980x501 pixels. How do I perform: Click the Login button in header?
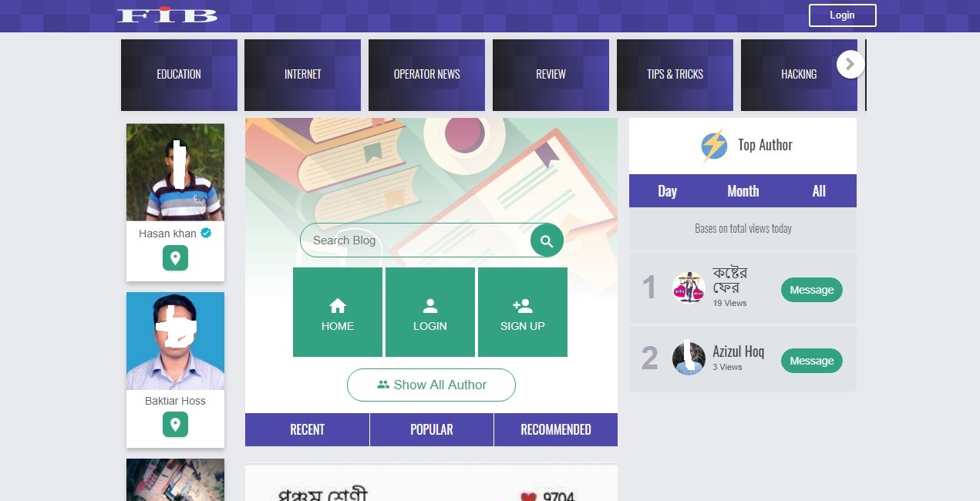coord(842,15)
